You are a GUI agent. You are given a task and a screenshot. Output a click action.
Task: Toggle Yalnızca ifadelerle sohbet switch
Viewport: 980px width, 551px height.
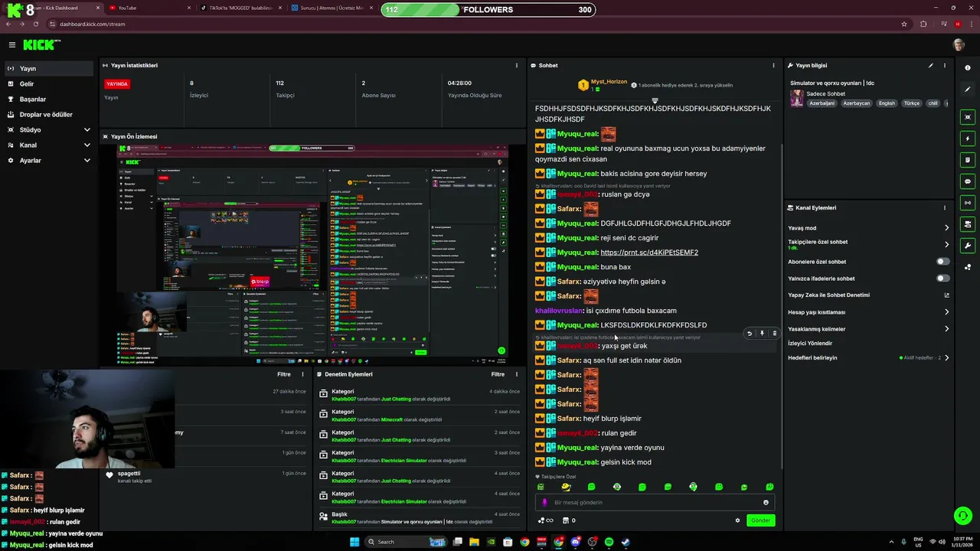click(x=942, y=279)
